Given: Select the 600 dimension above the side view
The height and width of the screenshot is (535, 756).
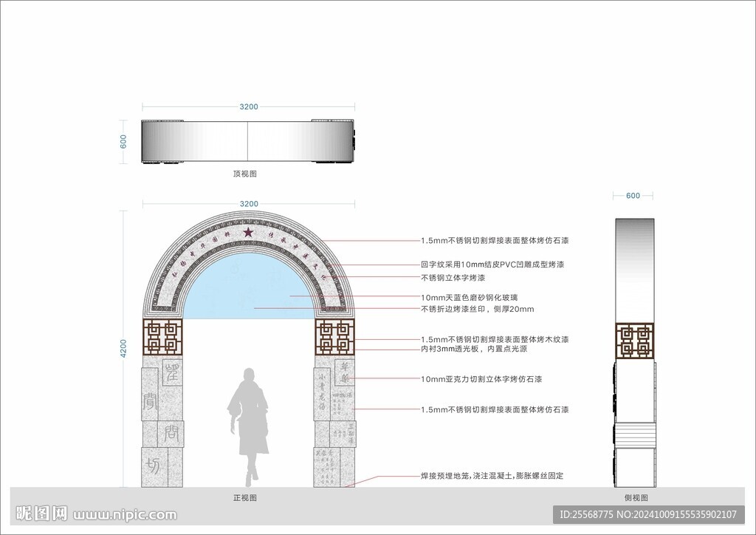Looking at the screenshot, I should click(633, 195).
